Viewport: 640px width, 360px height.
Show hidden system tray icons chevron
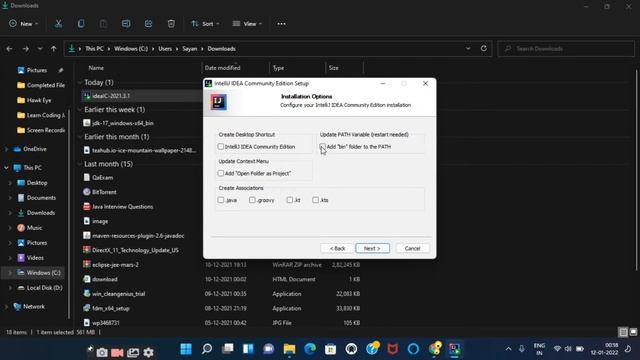pos(508,349)
